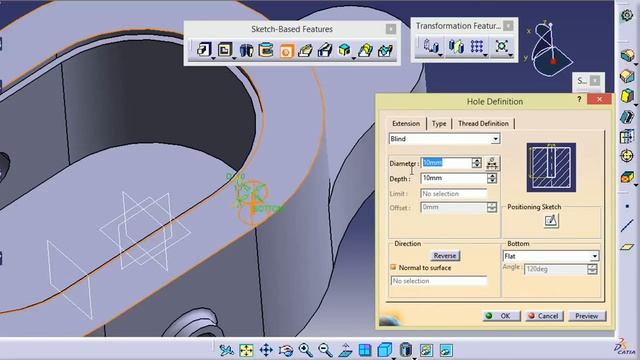Click the Diameter input field
The width and height of the screenshot is (640, 360).
pyautogui.click(x=447, y=163)
